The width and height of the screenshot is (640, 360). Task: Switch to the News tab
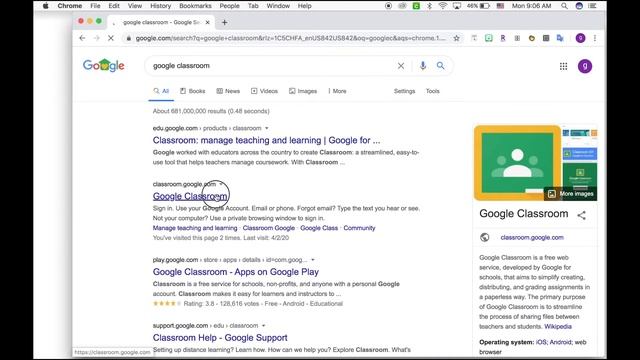pos(228,91)
